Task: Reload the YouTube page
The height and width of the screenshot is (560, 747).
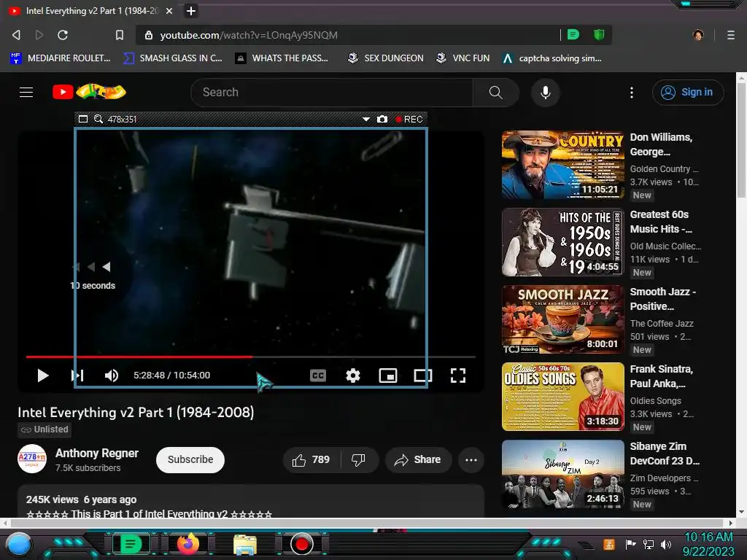Action: (63, 35)
